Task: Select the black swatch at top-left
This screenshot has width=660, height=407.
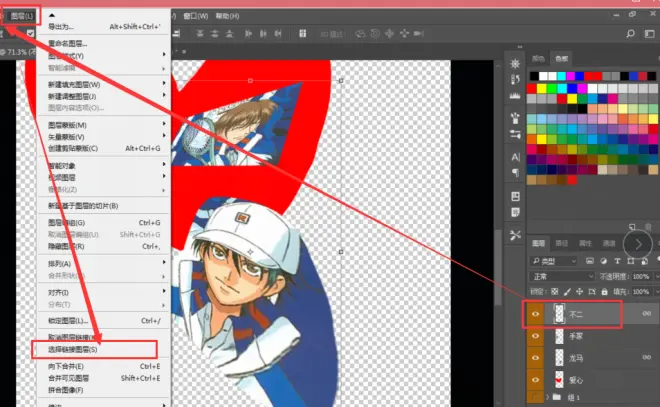Action: (x=534, y=76)
